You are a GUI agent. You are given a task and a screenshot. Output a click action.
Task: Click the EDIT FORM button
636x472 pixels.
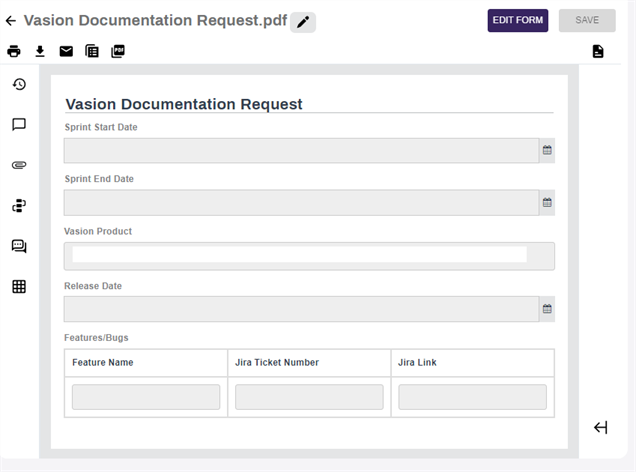tap(518, 20)
